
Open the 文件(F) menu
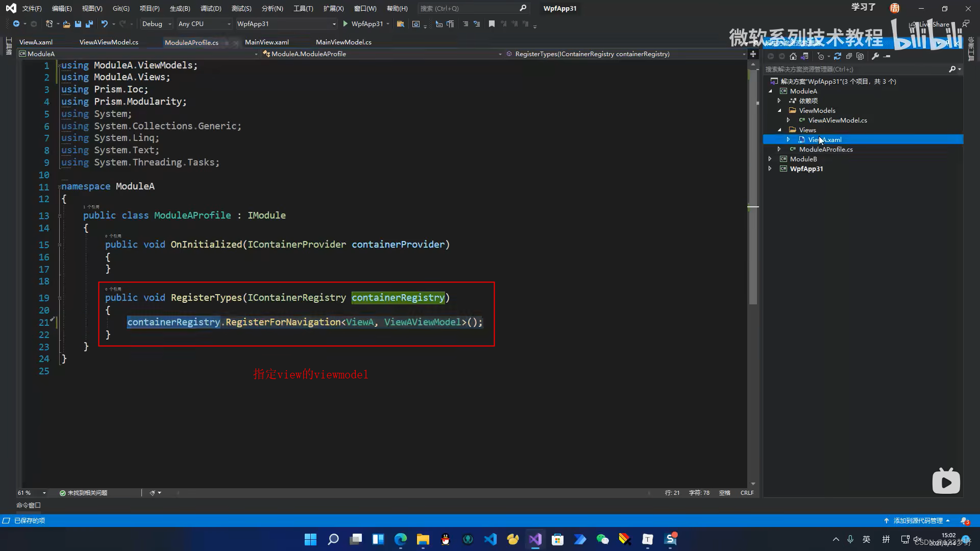tap(32, 8)
